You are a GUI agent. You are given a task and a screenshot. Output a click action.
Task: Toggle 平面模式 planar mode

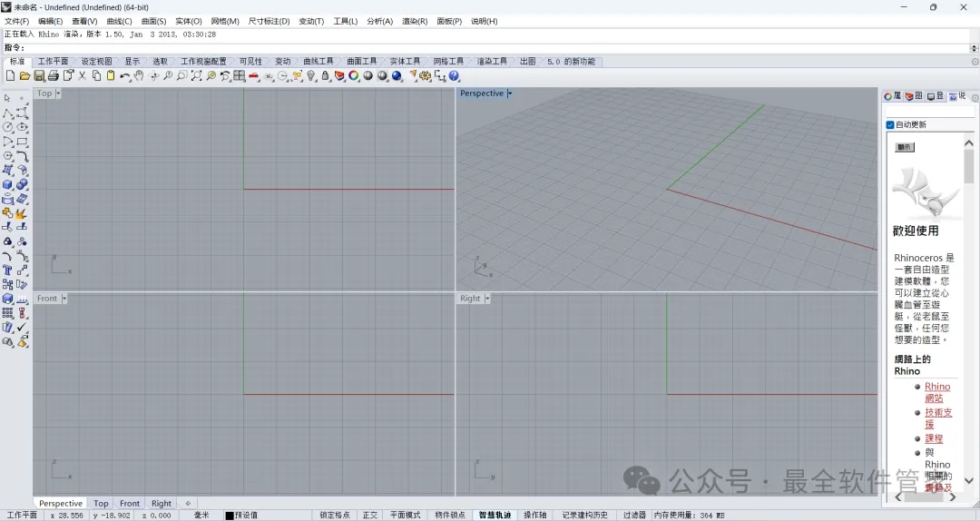pyautogui.click(x=405, y=516)
